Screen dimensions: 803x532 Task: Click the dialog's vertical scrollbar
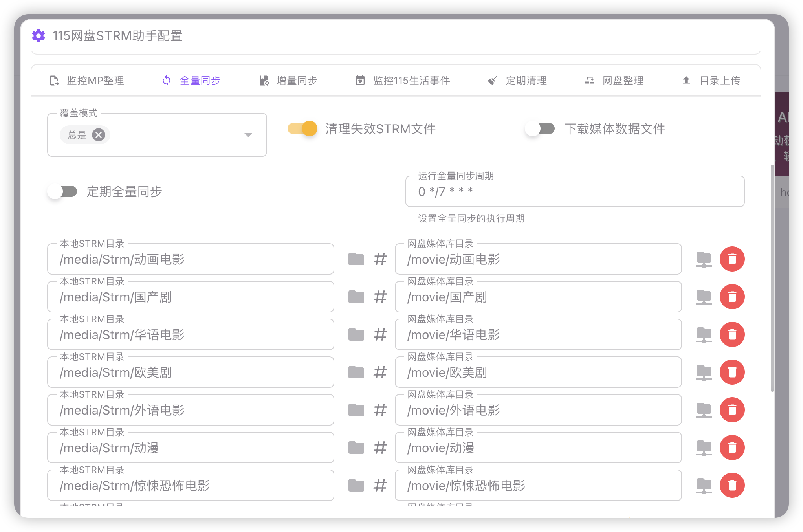coord(772,278)
